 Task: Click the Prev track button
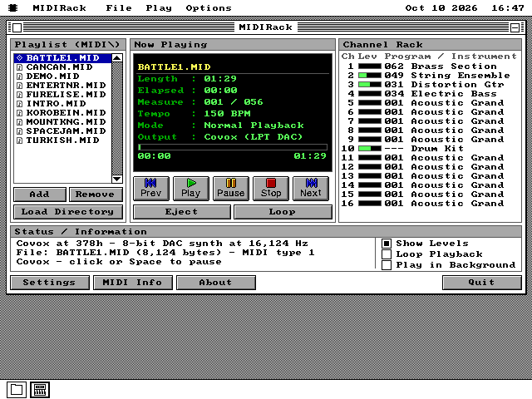point(151,189)
